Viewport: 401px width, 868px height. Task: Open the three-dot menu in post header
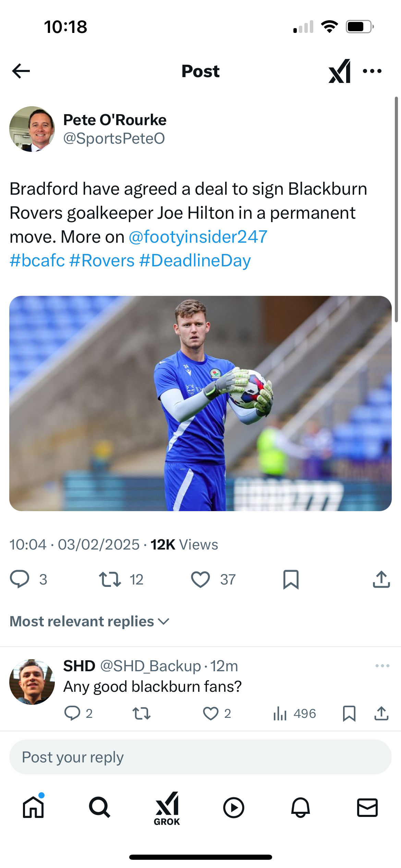372,71
